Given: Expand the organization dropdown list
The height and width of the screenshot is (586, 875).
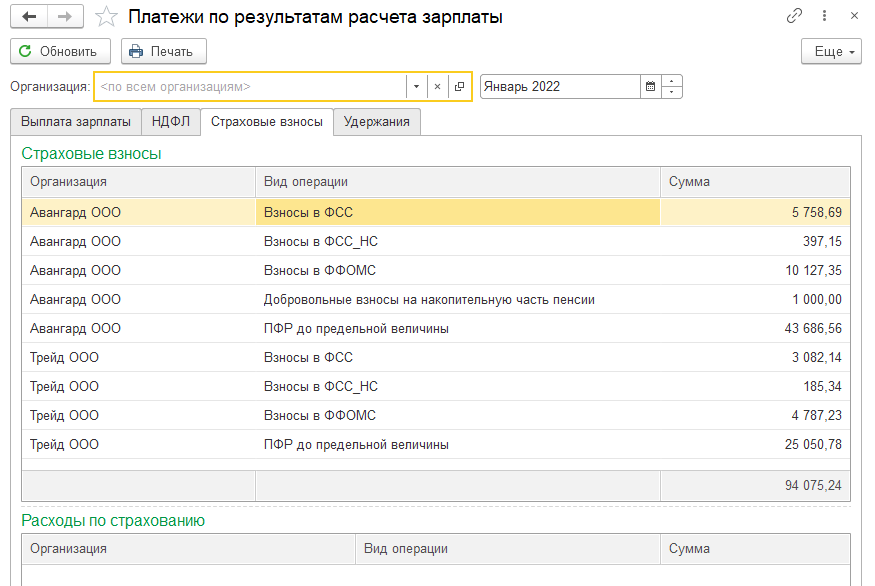Looking at the screenshot, I should coord(416,87).
